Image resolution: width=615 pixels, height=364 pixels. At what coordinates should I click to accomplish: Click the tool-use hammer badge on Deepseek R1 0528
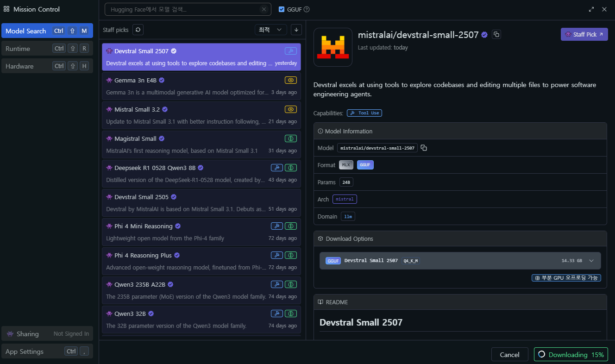(x=276, y=168)
